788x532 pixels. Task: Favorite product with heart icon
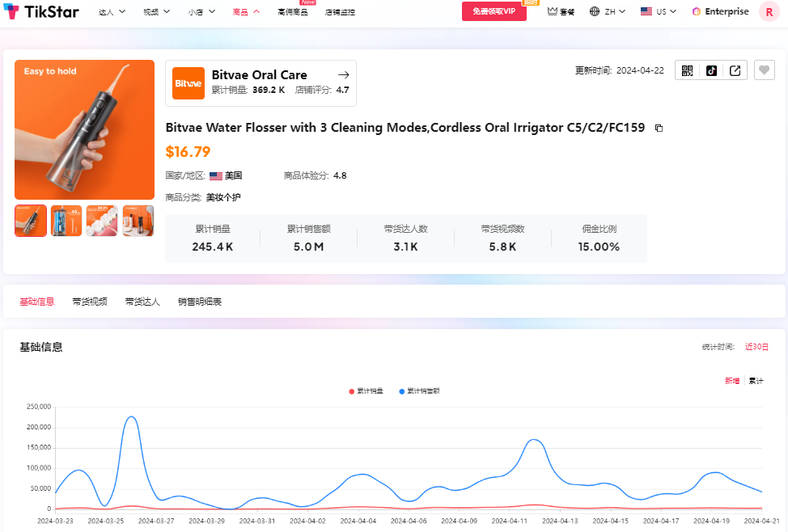click(x=764, y=70)
